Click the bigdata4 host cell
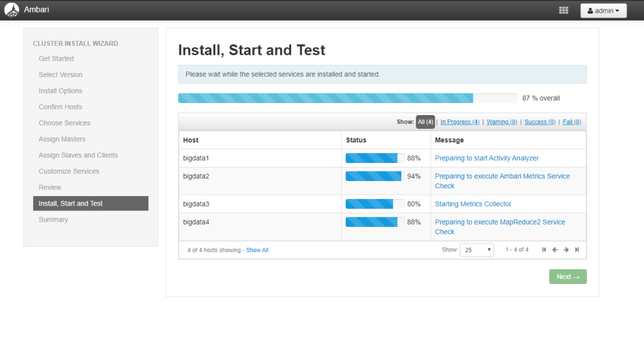The image size is (644, 339). pyautogui.click(x=260, y=227)
